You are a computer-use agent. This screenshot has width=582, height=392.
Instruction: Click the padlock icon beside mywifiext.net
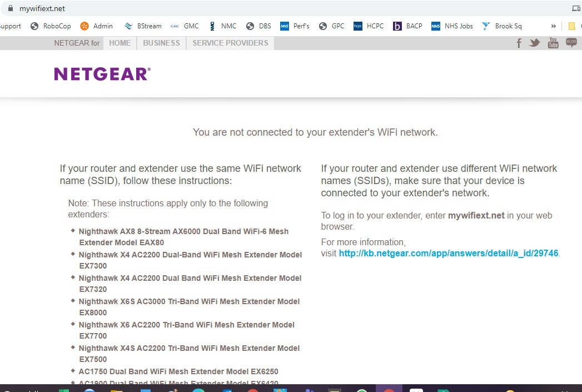click(x=12, y=8)
